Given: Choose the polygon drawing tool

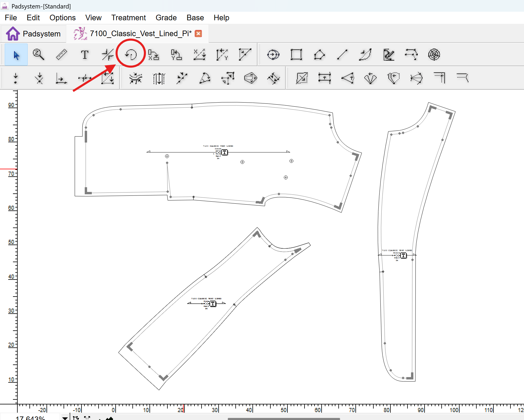Looking at the screenshot, I should pyautogui.click(x=319, y=55).
